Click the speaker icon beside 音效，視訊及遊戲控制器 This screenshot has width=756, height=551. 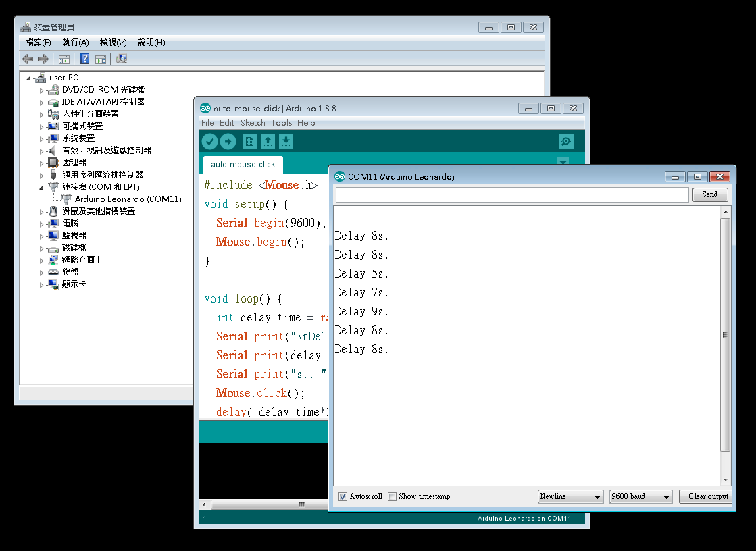(x=53, y=151)
